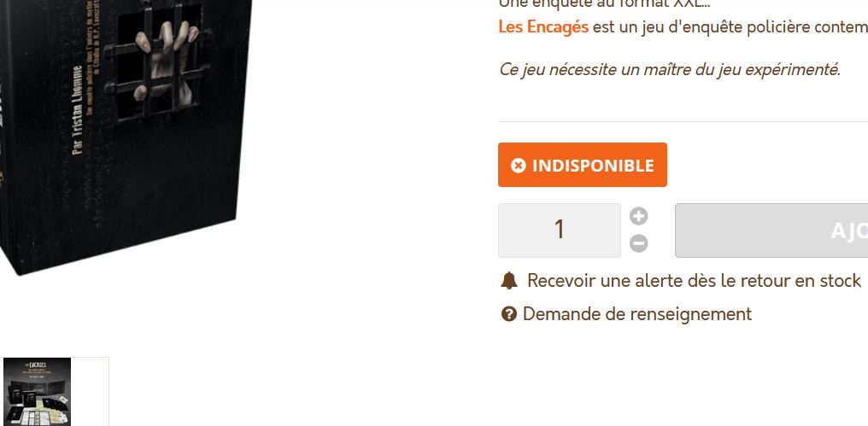Open the Demande de renseignement link
Screen dimensions: 868x426
(x=636, y=314)
